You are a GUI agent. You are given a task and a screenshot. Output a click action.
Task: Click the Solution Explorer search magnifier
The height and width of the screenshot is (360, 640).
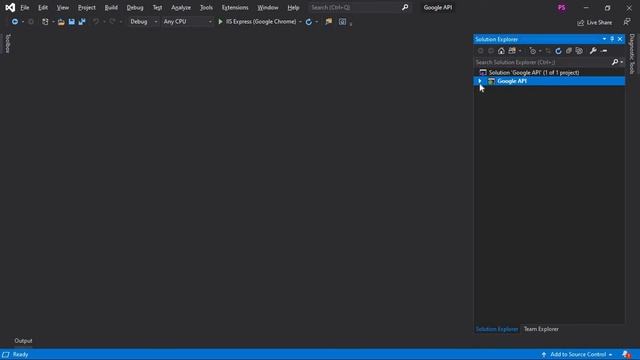[615, 62]
